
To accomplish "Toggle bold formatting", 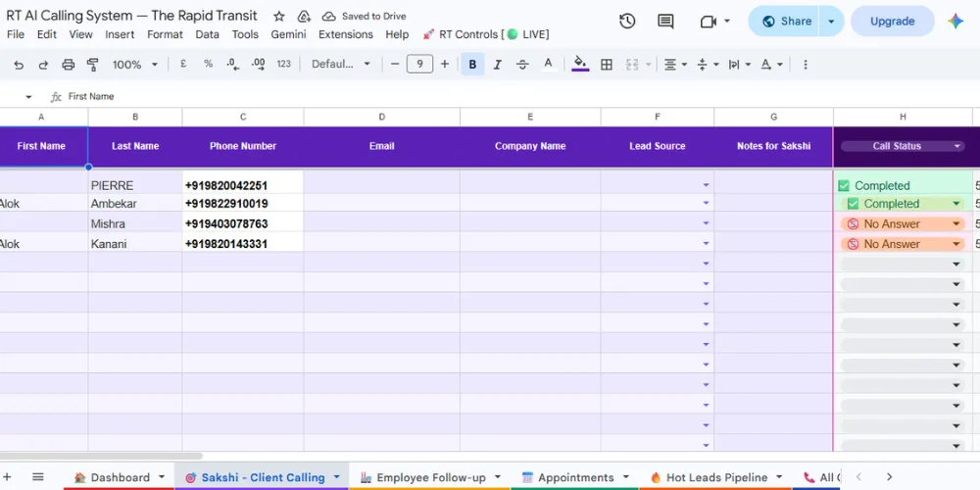I will coord(472,65).
